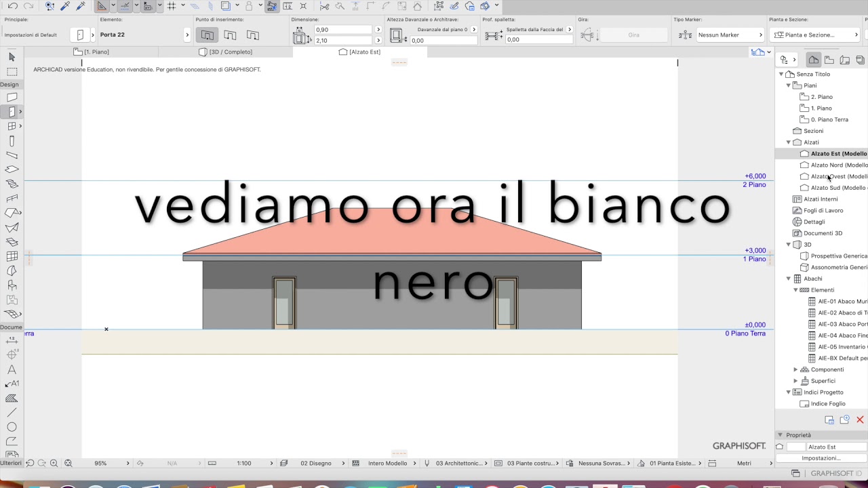Select the Railing tool
The image size is (868, 488).
tap(12, 199)
